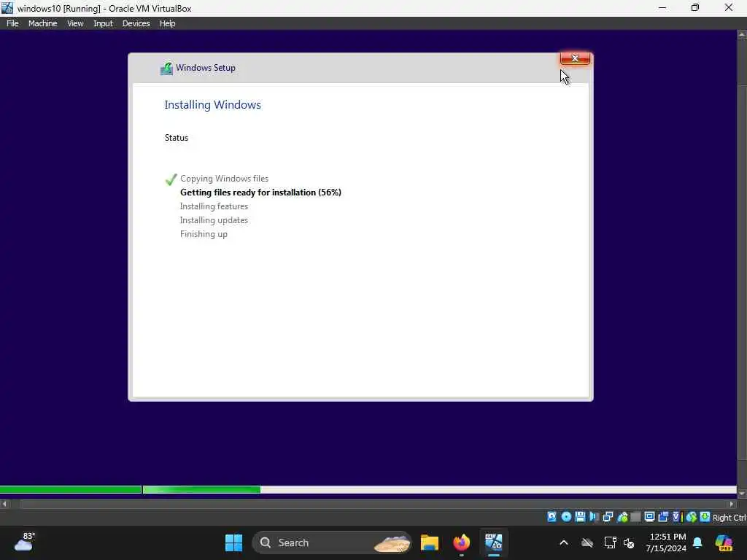Click the VirtualBox icon in title bar

tap(7, 8)
